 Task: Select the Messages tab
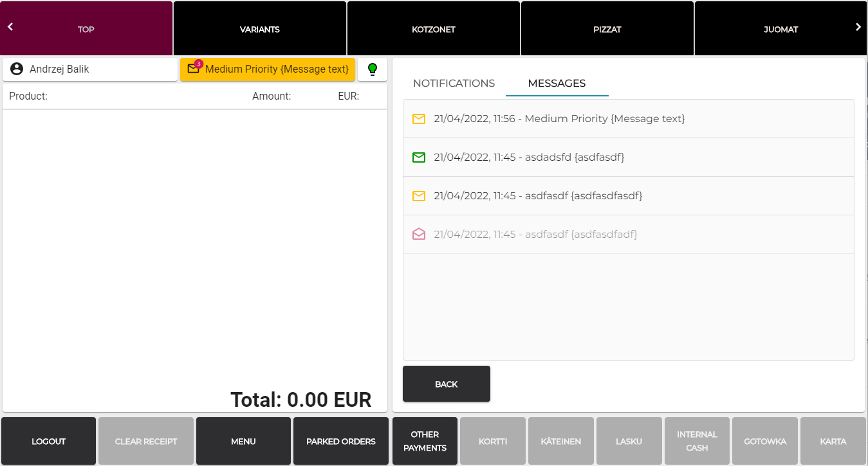coord(557,84)
